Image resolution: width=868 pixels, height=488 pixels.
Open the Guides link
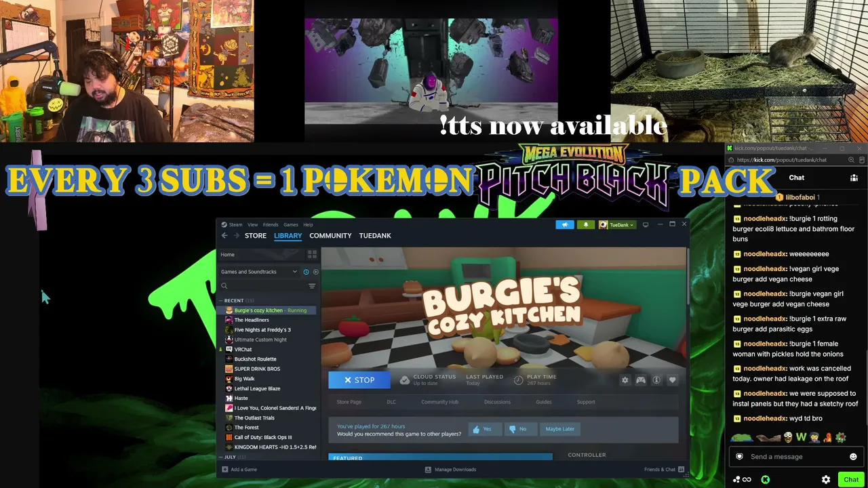click(544, 402)
